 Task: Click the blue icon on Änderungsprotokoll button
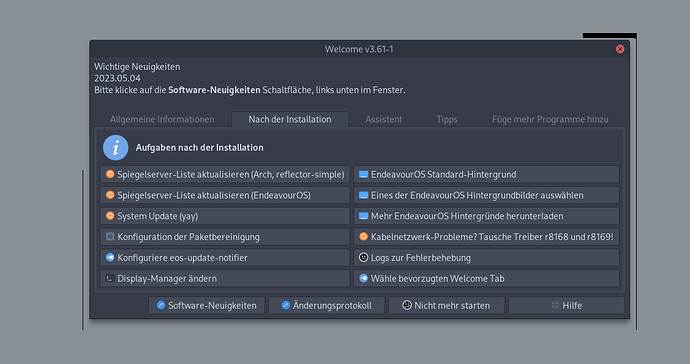286,305
